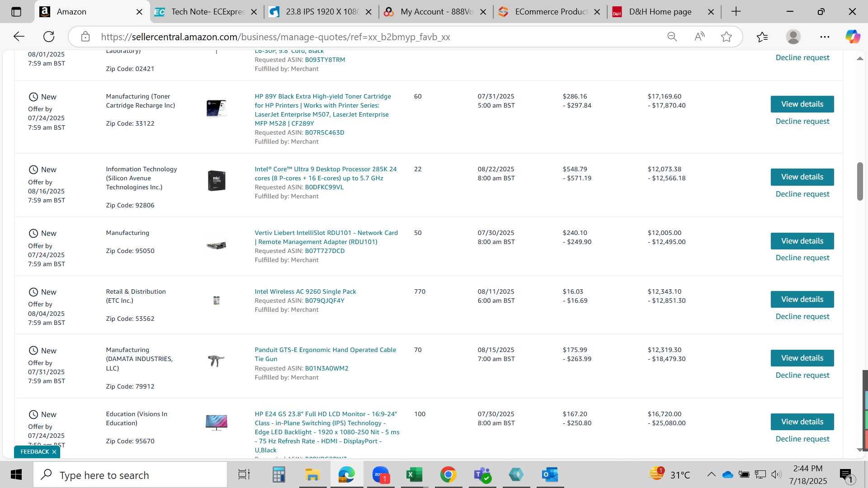
Task: Open the Windows Start menu
Action: click(16, 475)
